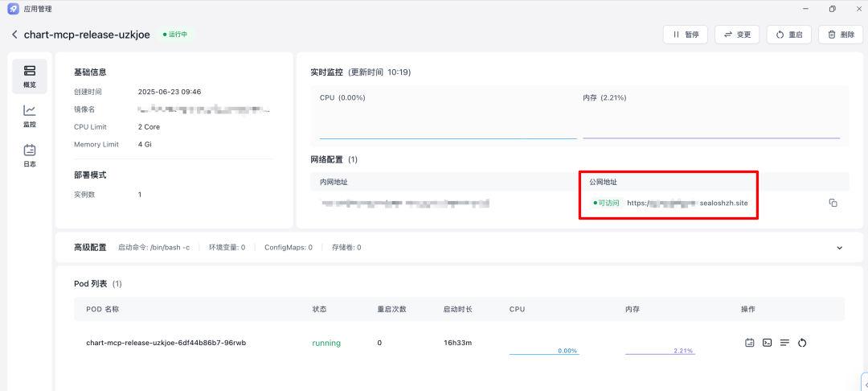This screenshot has width=868, height=391.
Task: Open the 概览 overview sidebar icon
Action: (x=30, y=76)
